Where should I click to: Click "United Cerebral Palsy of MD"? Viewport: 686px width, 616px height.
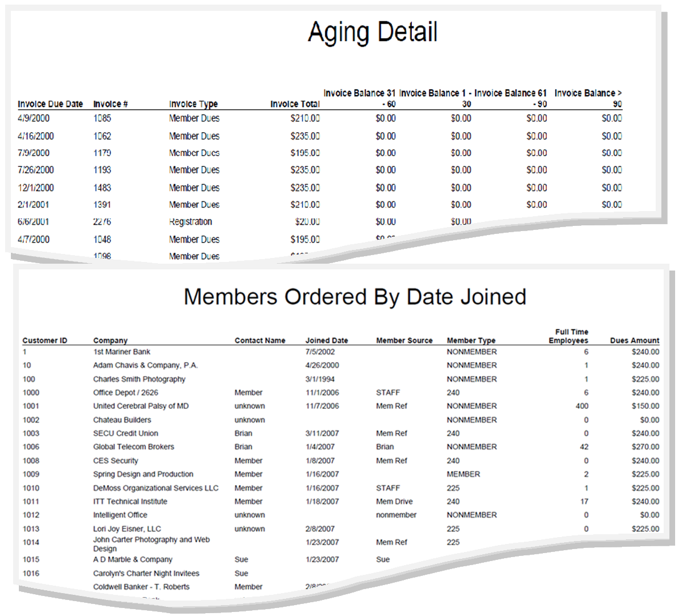[141, 406]
